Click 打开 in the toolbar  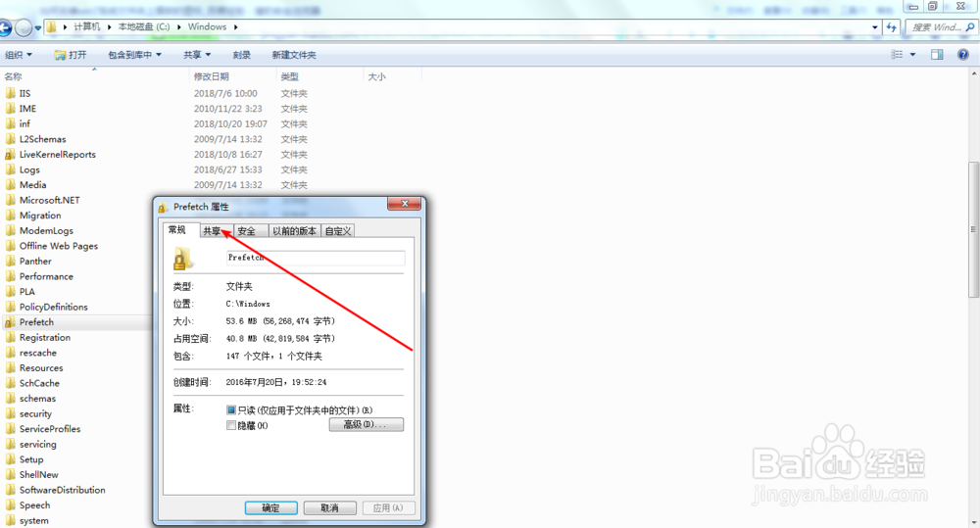pyautogui.click(x=70, y=55)
